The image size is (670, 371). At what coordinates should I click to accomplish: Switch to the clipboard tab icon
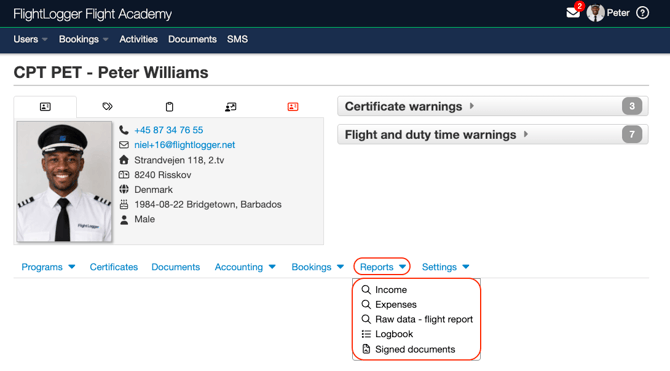pos(169,106)
